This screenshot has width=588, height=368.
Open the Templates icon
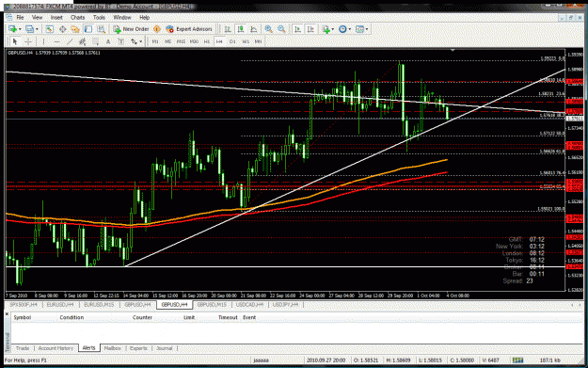(359, 29)
